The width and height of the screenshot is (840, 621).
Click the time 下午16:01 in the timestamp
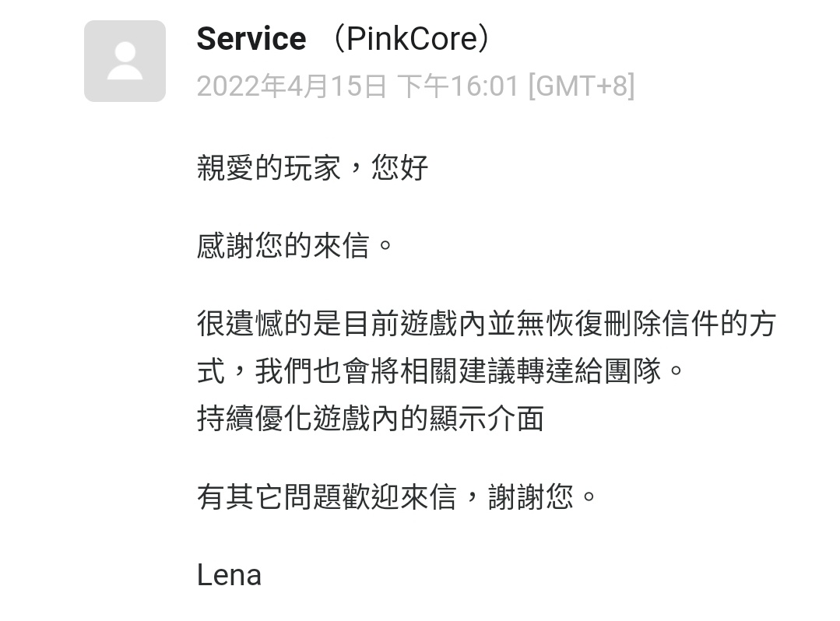coord(459,86)
